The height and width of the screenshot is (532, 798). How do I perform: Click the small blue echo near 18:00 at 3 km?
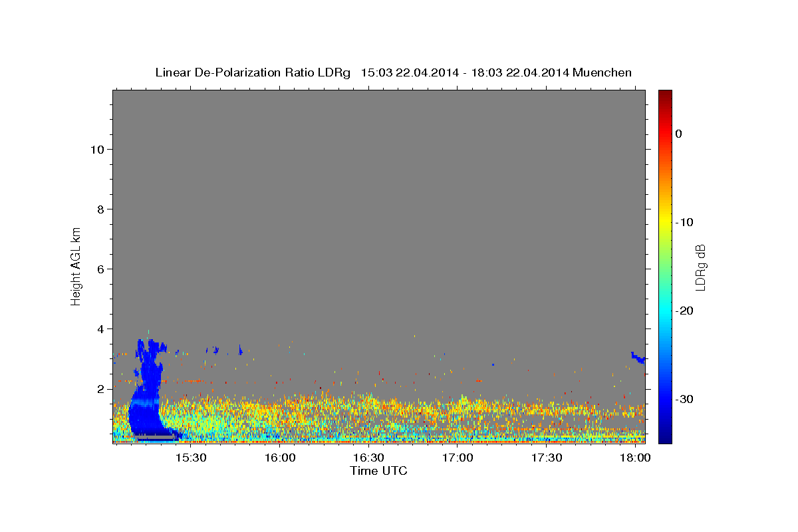coord(638,357)
